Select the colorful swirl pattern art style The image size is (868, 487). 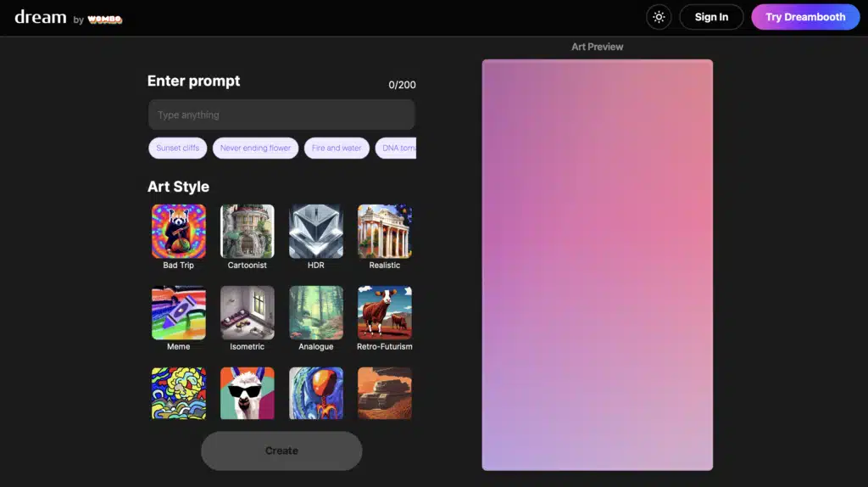pyautogui.click(x=179, y=393)
